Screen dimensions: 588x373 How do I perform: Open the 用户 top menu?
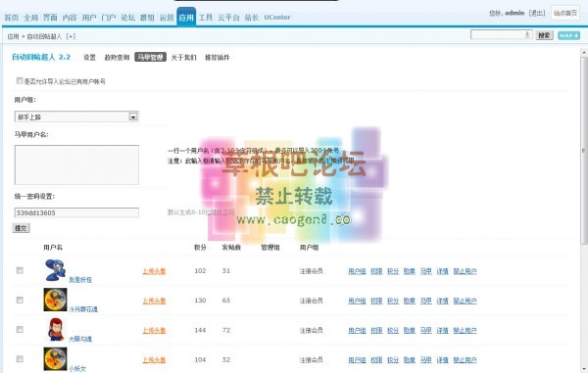[x=89, y=18]
